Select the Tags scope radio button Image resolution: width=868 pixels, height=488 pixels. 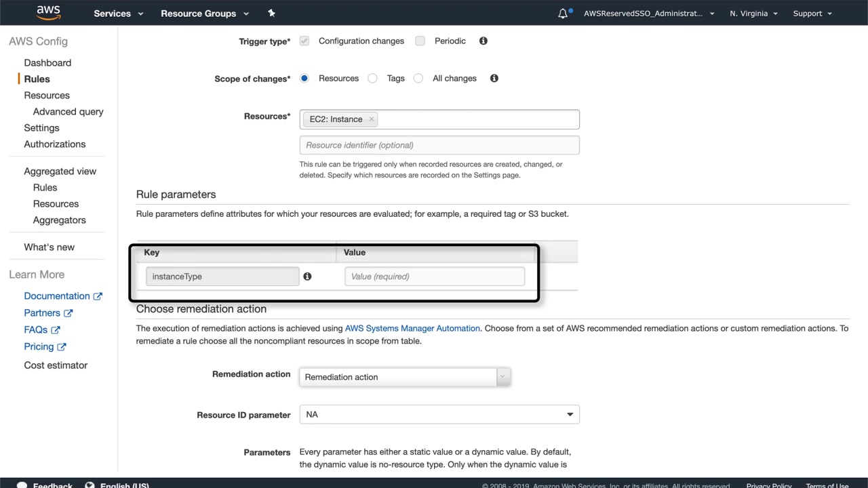click(372, 78)
